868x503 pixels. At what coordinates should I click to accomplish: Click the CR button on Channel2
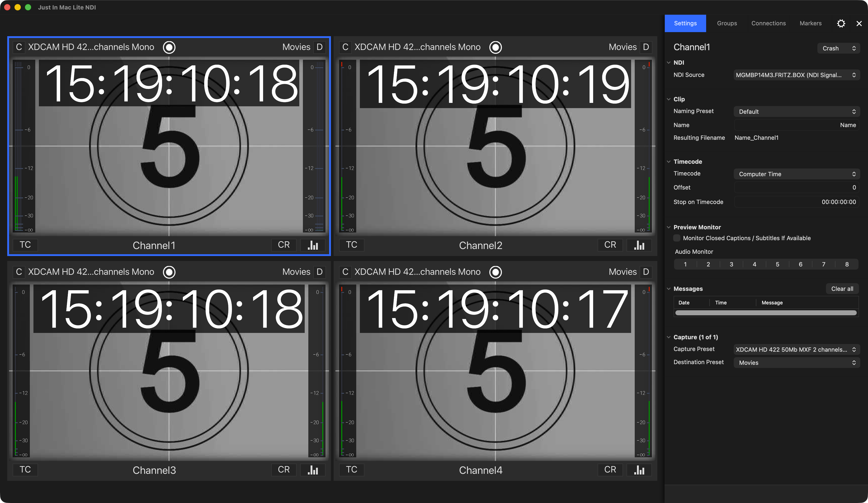pos(610,245)
